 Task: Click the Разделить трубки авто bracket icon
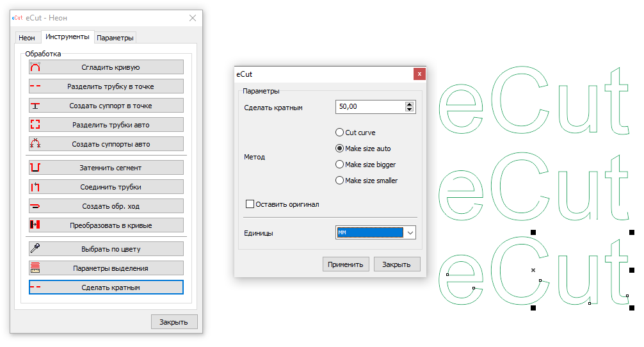pos(35,124)
